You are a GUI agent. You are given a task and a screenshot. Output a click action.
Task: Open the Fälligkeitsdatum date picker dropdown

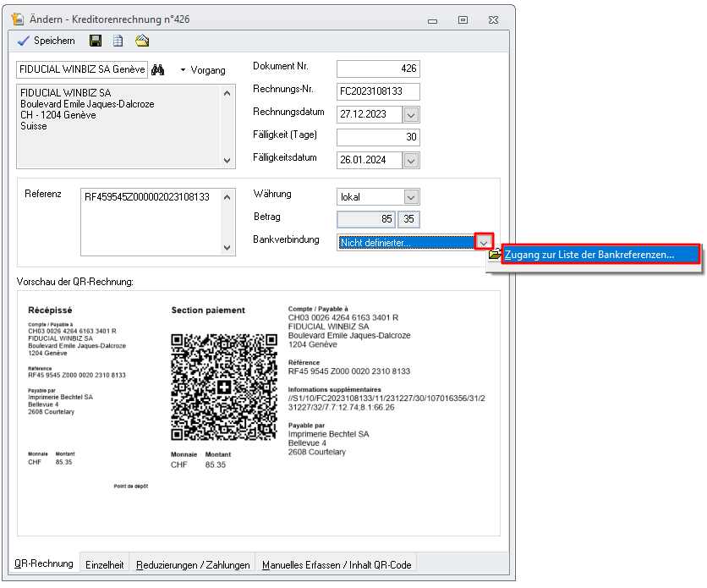pos(410,159)
